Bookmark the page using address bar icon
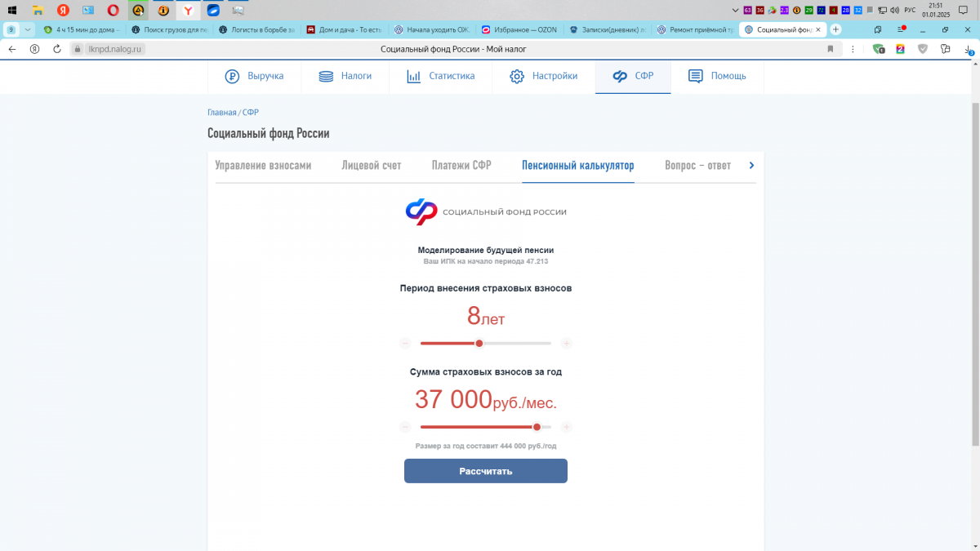Screen dimensions: 980x551 [x=831, y=49]
